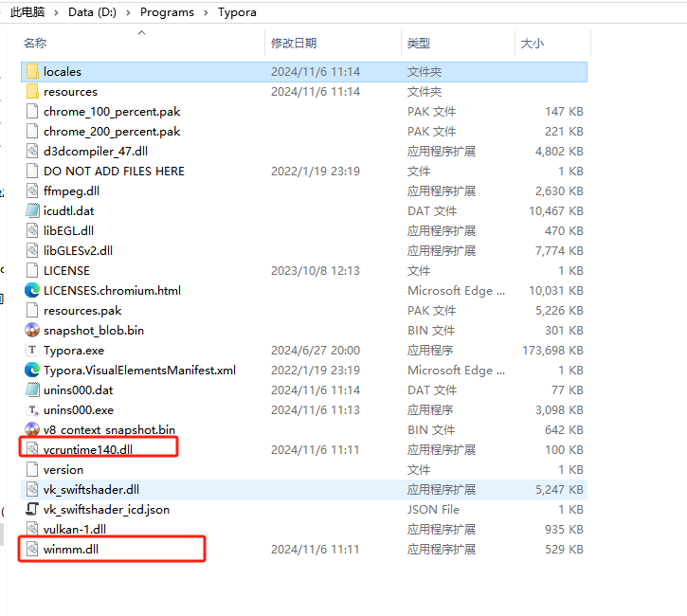Click the Edge icon of LICENSES.chromium.html
The height and width of the screenshot is (616, 687).
pyautogui.click(x=32, y=291)
